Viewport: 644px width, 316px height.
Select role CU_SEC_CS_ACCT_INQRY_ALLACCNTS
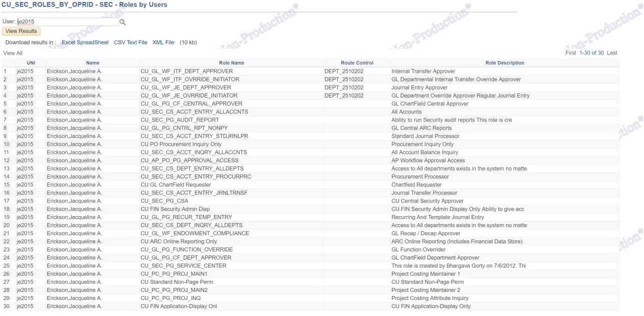(x=194, y=152)
